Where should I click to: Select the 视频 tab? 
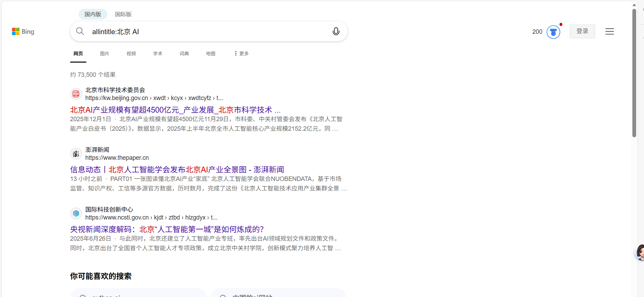131,53
